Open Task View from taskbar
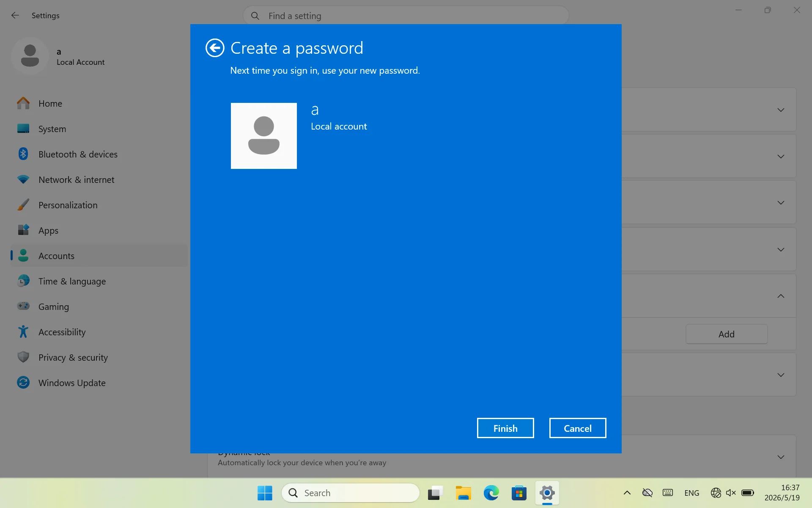 pyautogui.click(x=435, y=493)
